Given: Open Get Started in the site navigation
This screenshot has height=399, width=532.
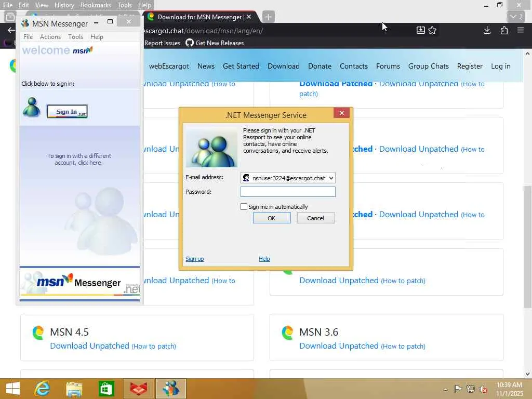Looking at the screenshot, I should click(x=241, y=66).
